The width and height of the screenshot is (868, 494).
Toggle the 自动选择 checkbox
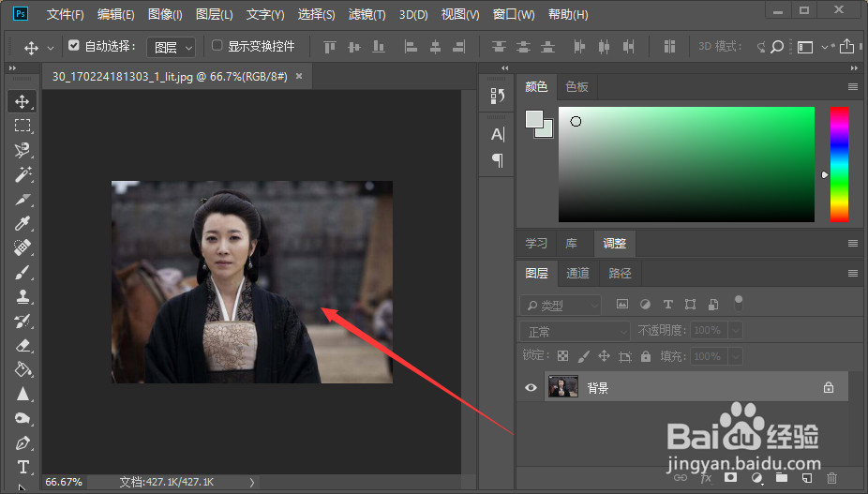tap(74, 45)
